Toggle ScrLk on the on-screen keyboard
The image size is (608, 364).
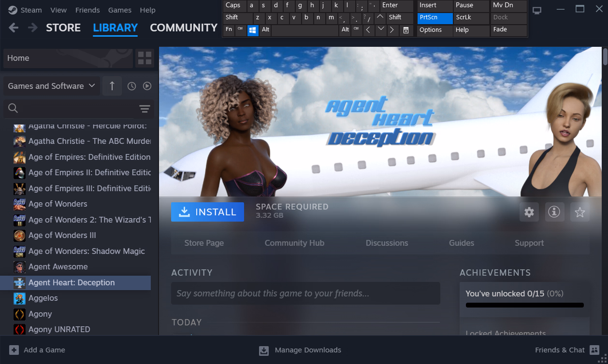pos(471,18)
